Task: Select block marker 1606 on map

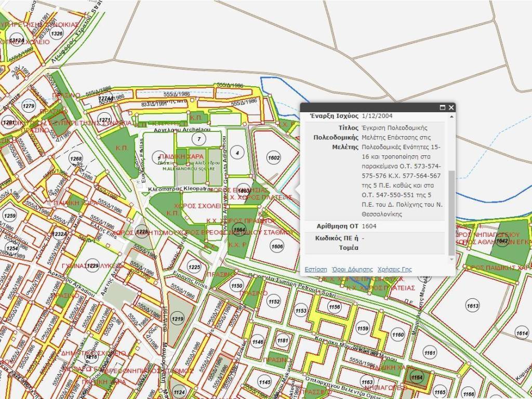Action: [277, 246]
